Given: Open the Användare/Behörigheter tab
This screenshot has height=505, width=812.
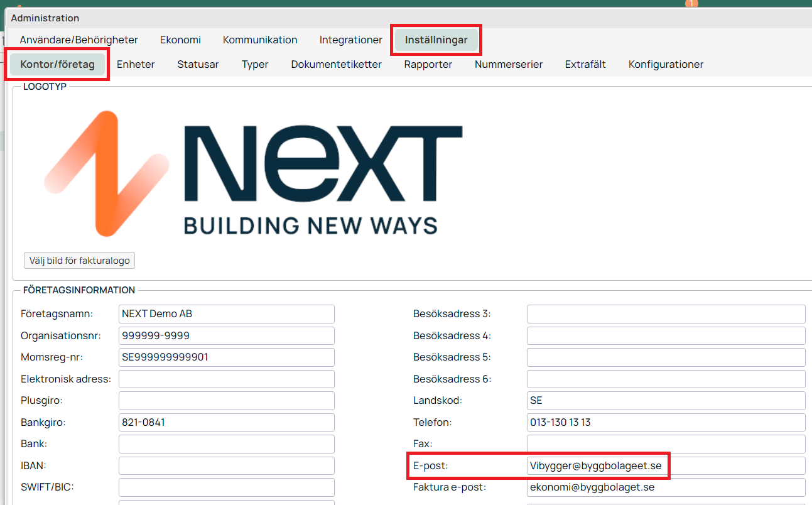Looking at the screenshot, I should pos(78,40).
